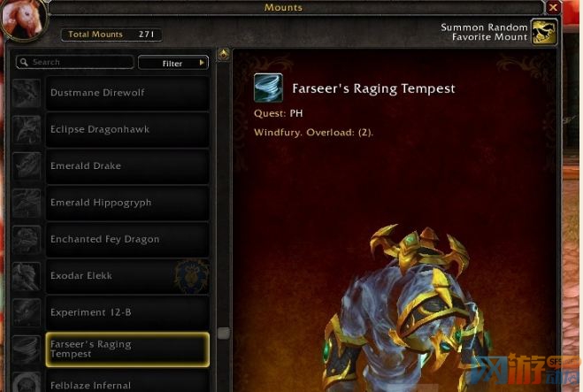
Task: Select Emerald Drake in the list
Action: [x=127, y=165]
